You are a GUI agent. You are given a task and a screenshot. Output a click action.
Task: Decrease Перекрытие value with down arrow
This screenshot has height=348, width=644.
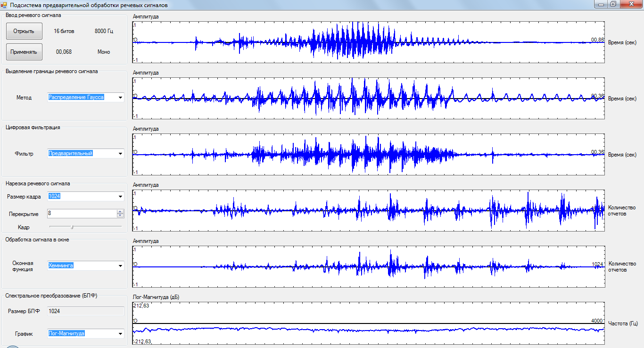(120, 215)
